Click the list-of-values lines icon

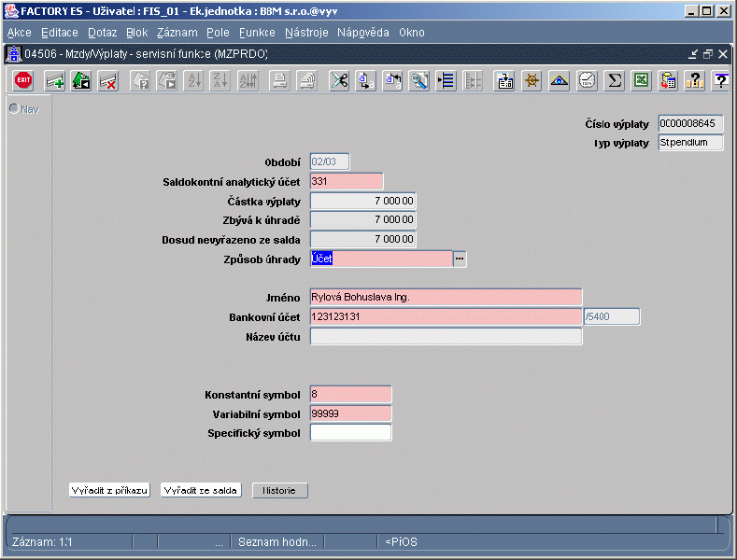point(446,80)
